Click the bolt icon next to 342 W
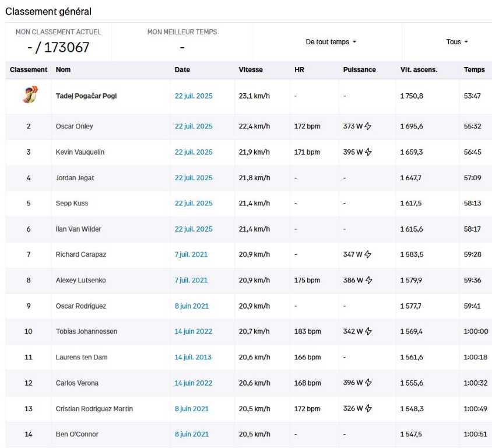Image resolution: width=492 pixels, height=448 pixels. 368,331
